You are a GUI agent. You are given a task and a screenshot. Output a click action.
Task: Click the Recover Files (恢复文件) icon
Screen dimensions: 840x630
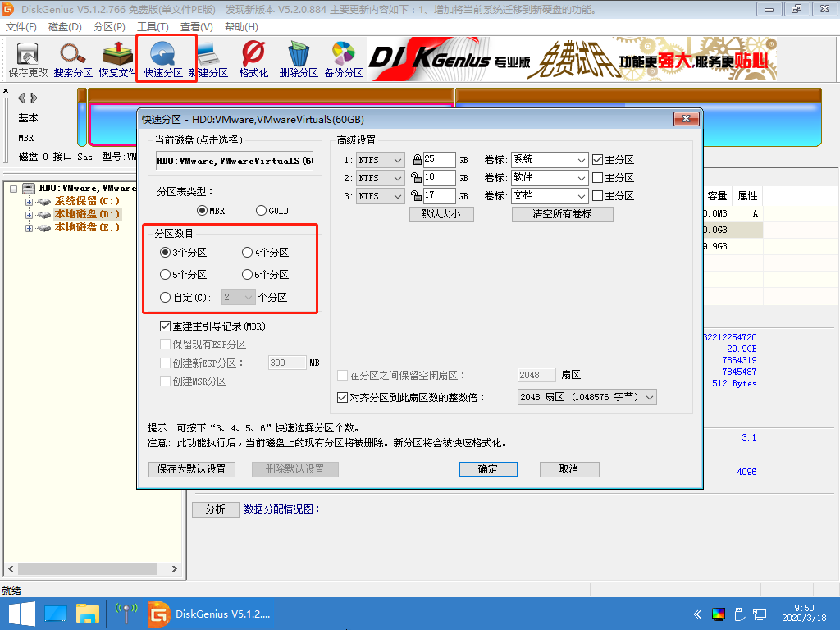117,60
